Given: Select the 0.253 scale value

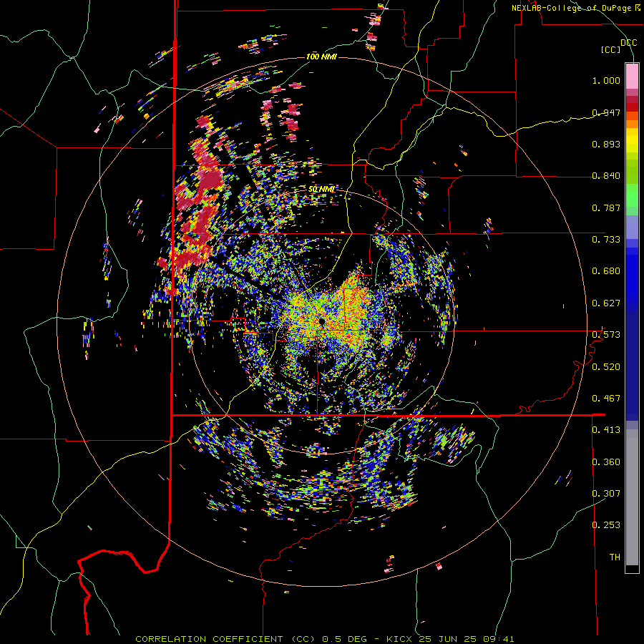Looking at the screenshot, I should pyautogui.click(x=606, y=525).
